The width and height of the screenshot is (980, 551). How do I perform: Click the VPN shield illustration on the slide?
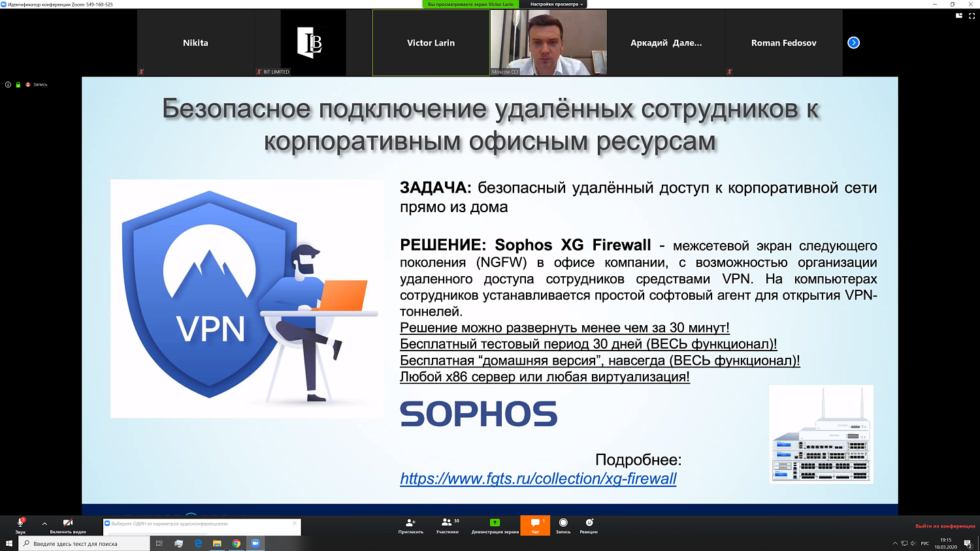point(247,298)
